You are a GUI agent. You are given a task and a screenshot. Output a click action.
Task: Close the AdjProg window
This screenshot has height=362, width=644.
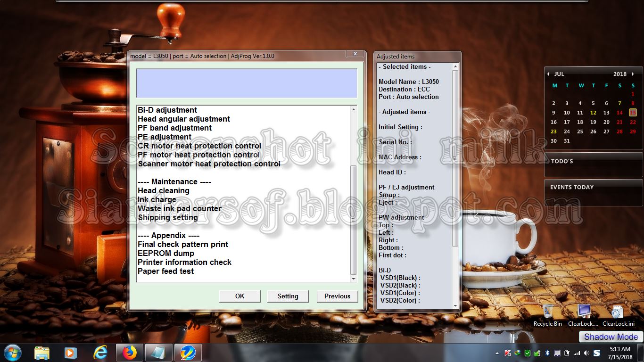[x=355, y=54]
